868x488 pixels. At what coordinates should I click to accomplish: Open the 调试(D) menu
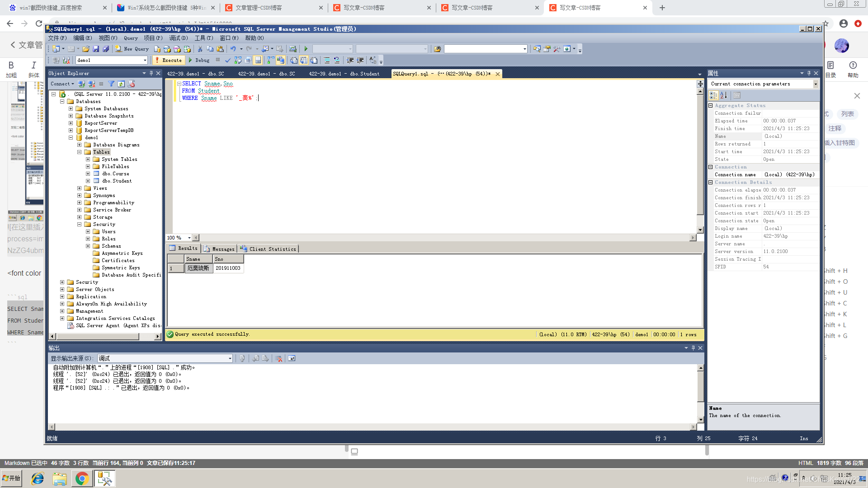click(178, 38)
